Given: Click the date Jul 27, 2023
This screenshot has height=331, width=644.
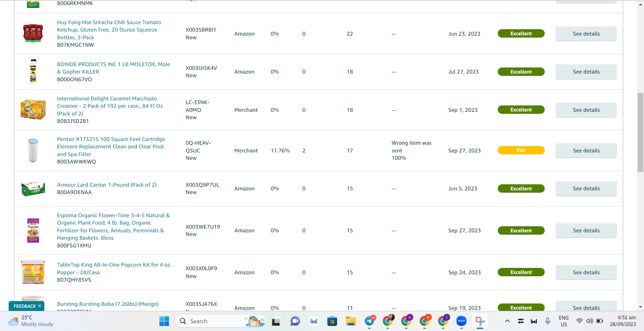Looking at the screenshot, I should point(464,72).
